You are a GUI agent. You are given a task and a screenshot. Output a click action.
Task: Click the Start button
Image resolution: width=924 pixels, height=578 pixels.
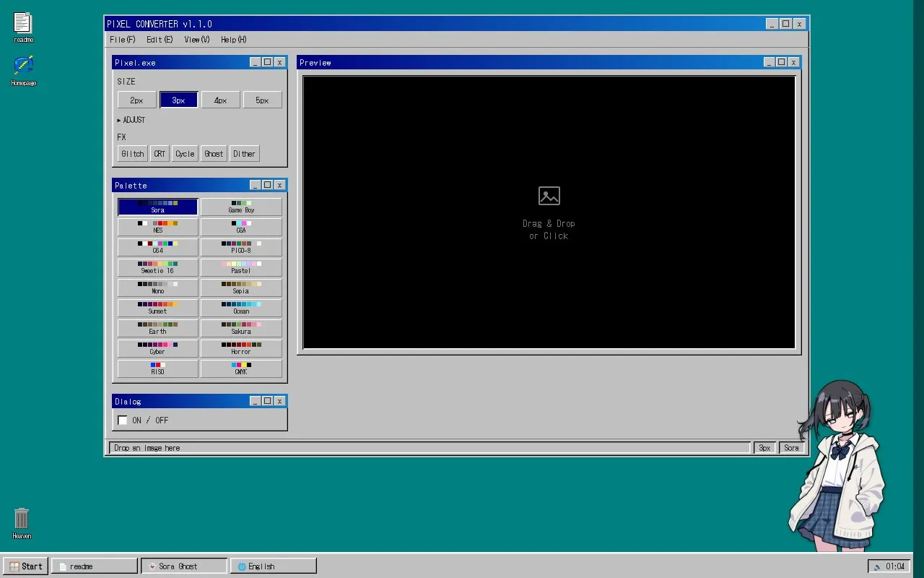tap(26, 566)
